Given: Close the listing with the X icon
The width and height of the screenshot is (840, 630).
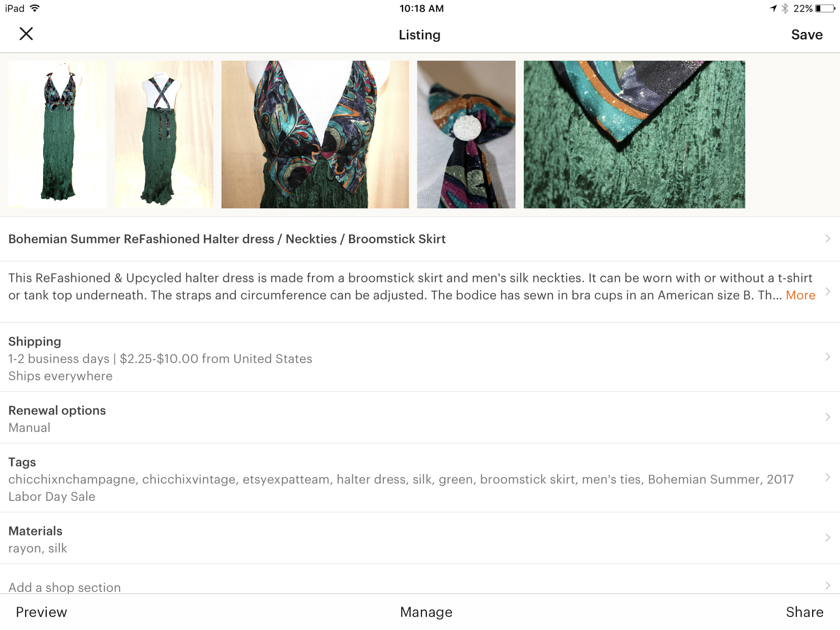Looking at the screenshot, I should 26,34.
